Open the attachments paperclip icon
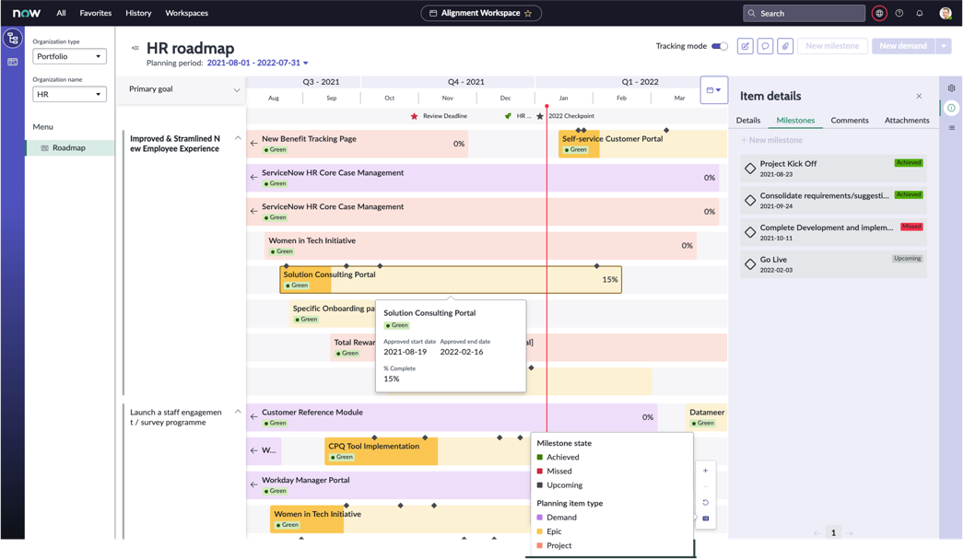Viewport: 964px width, 560px height. click(x=785, y=46)
